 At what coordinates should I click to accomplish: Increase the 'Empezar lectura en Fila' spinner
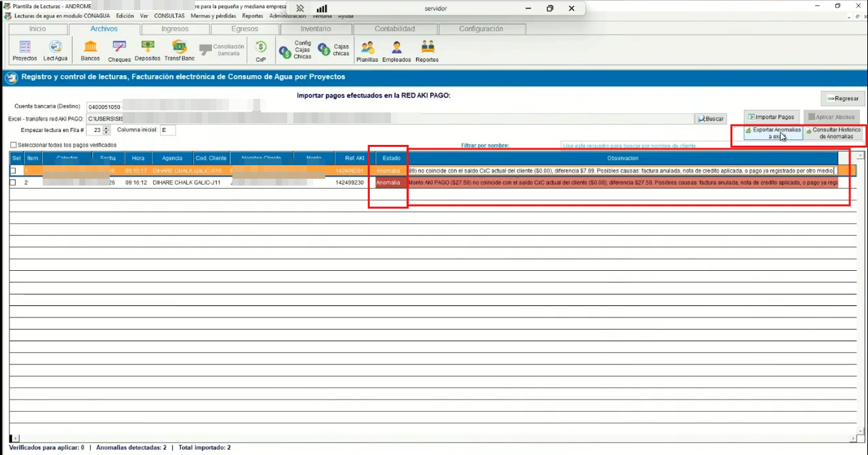tap(106, 127)
